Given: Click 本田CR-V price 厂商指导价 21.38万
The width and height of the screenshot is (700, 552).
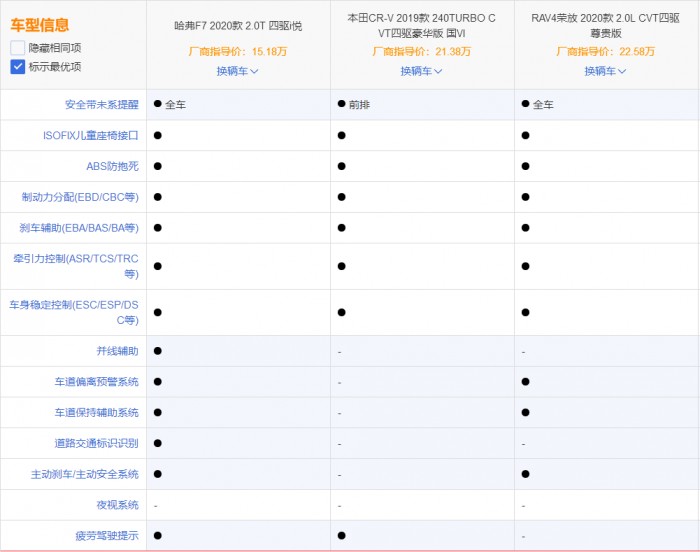Looking at the screenshot, I should pos(421,51).
